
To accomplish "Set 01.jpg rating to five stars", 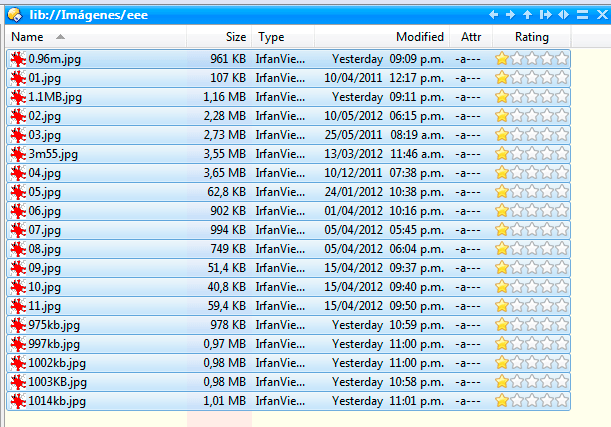I will (x=562, y=78).
